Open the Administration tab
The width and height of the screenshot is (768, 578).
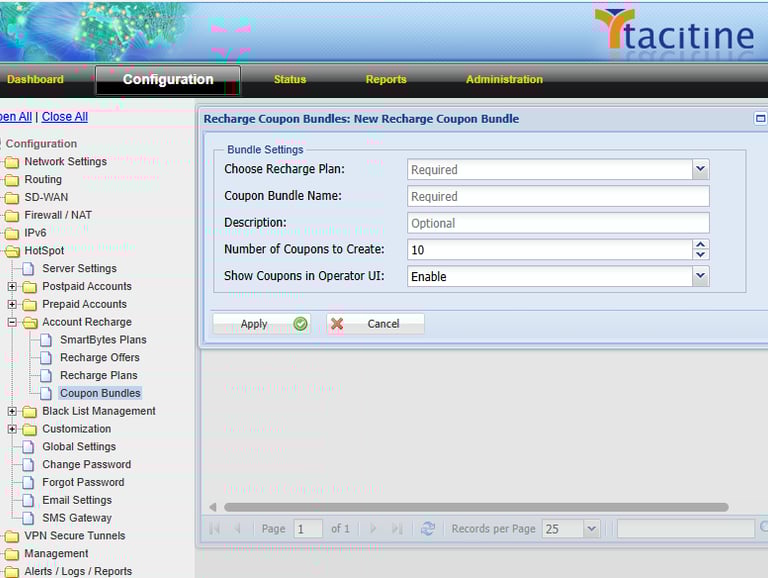pos(504,79)
